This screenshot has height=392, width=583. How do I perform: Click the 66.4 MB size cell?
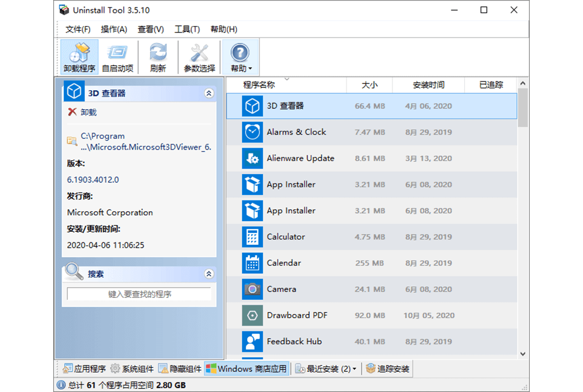click(x=370, y=106)
